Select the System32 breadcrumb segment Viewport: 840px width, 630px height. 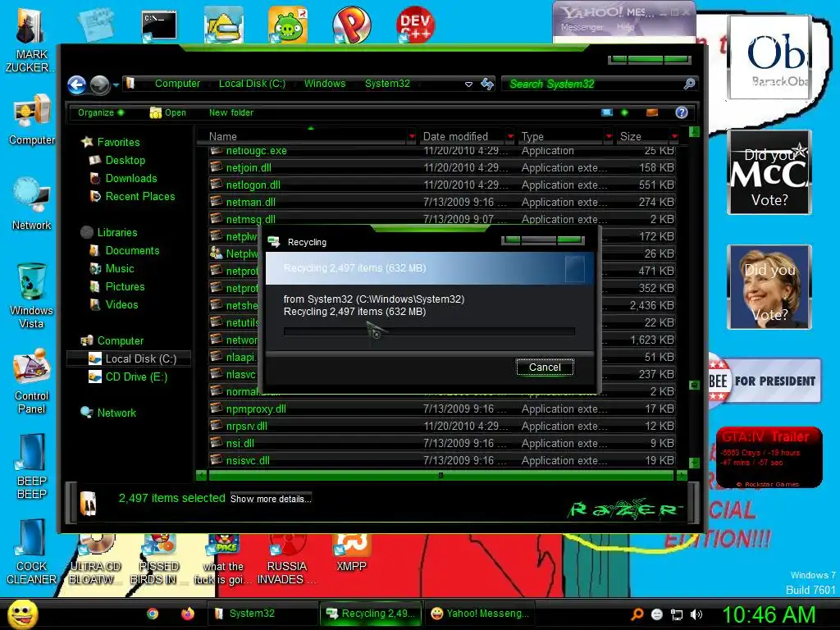point(387,84)
